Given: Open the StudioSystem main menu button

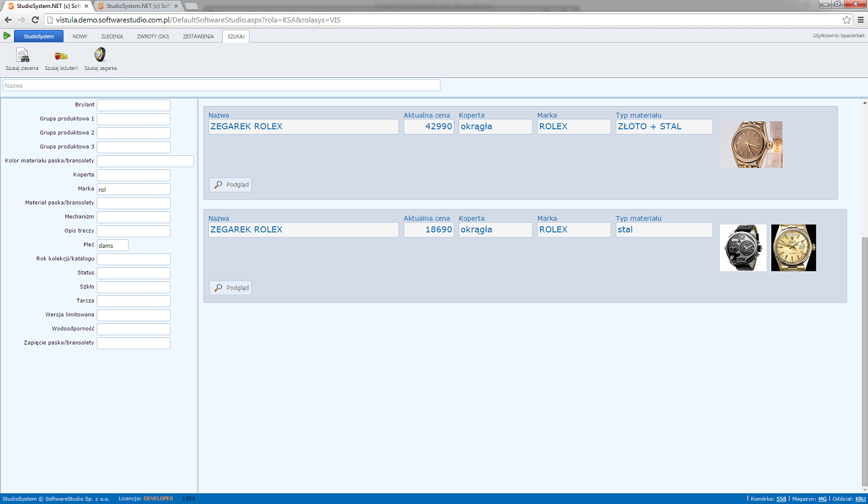Looking at the screenshot, I should [x=39, y=36].
